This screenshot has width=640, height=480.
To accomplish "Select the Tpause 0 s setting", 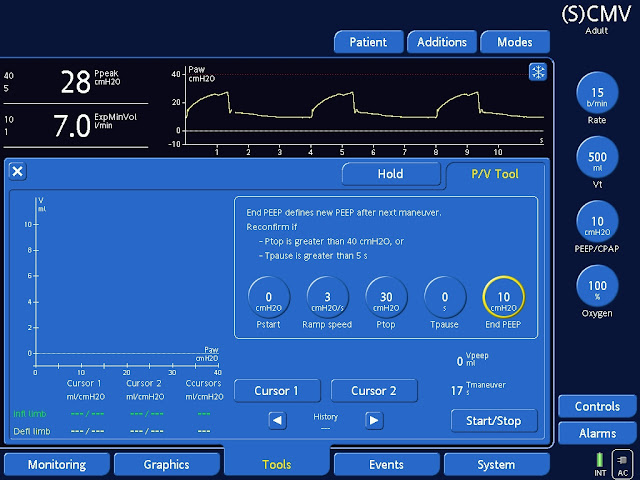I will [x=445, y=298].
